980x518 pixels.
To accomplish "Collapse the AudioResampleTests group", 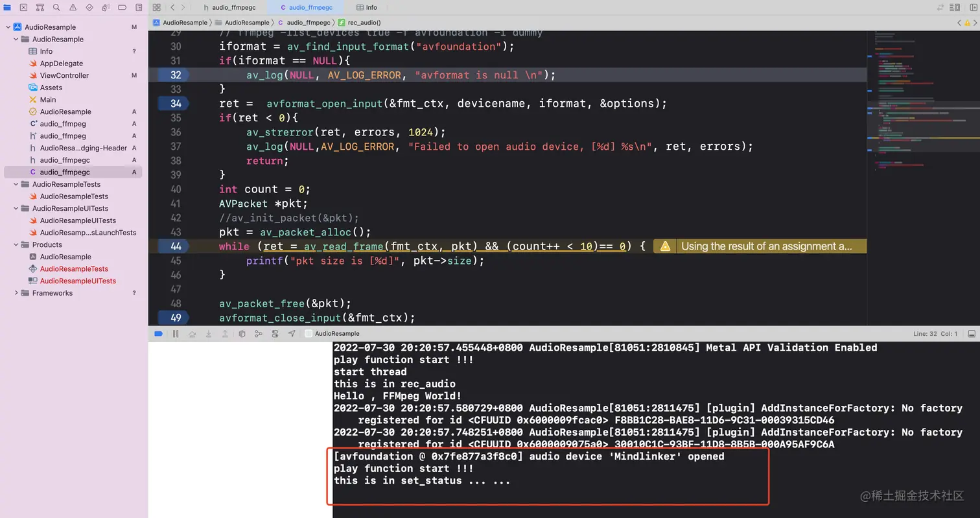I will (x=16, y=184).
